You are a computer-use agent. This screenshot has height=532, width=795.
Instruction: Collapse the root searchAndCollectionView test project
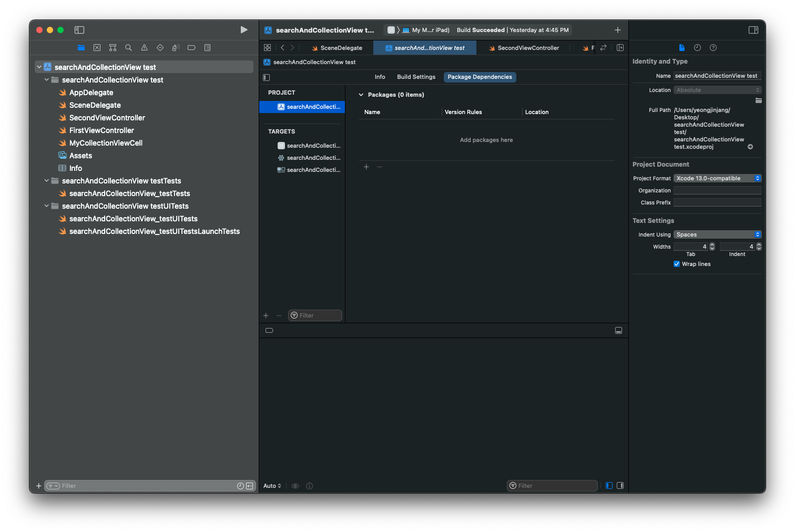(x=39, y=67)
